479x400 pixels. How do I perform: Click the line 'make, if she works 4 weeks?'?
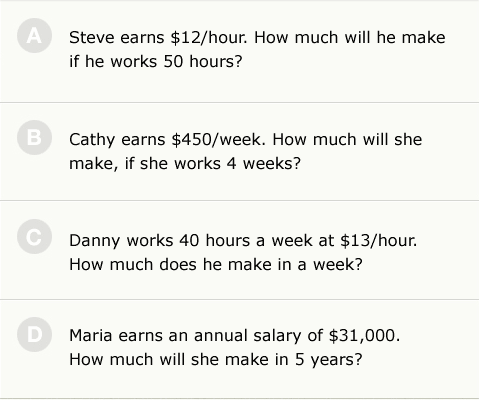(185, 164)
